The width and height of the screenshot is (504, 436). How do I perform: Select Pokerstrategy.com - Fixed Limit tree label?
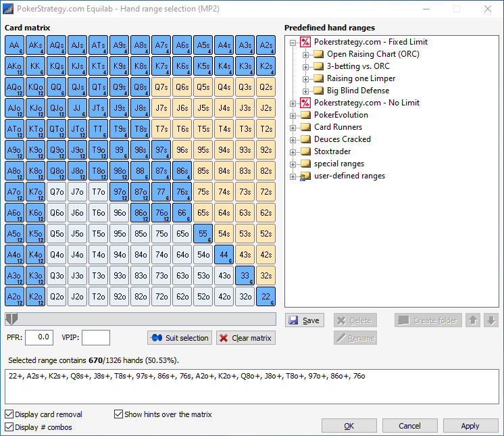click(371, 42)
